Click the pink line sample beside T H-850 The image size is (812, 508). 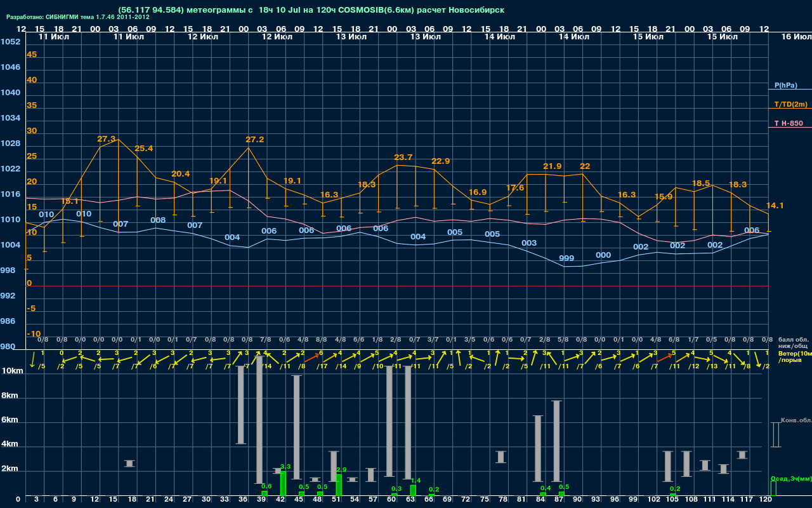[790, 128]
